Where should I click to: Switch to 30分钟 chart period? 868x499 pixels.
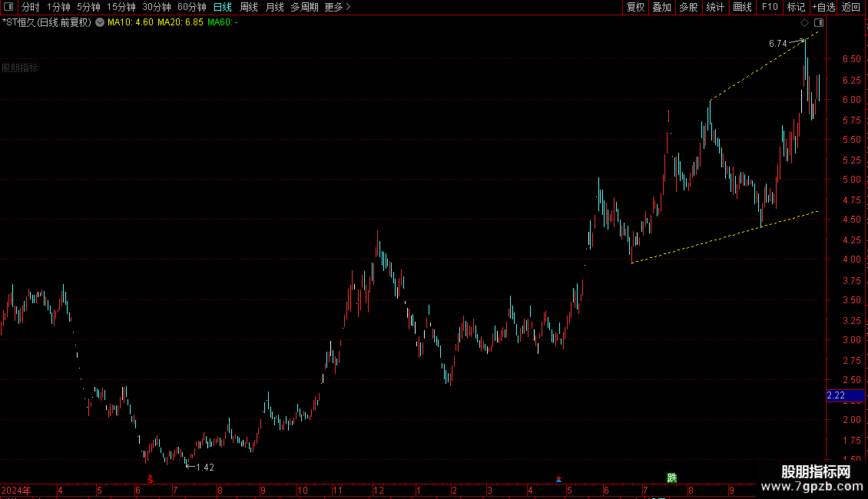156,7
